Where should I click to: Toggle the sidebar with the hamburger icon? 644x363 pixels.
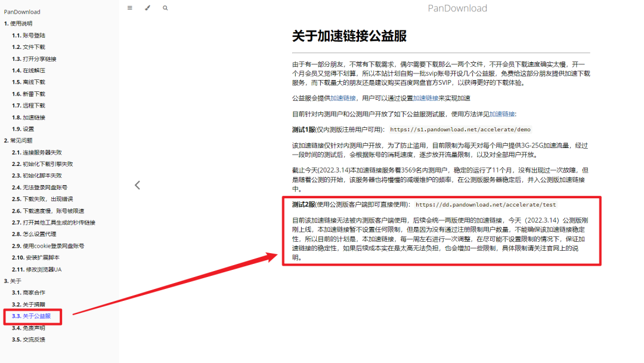130,8
